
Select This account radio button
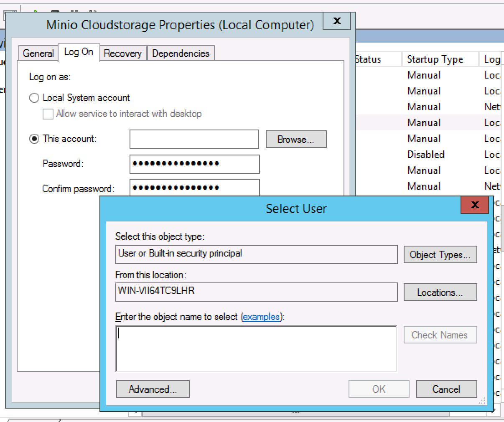click(x=34, y=139)
